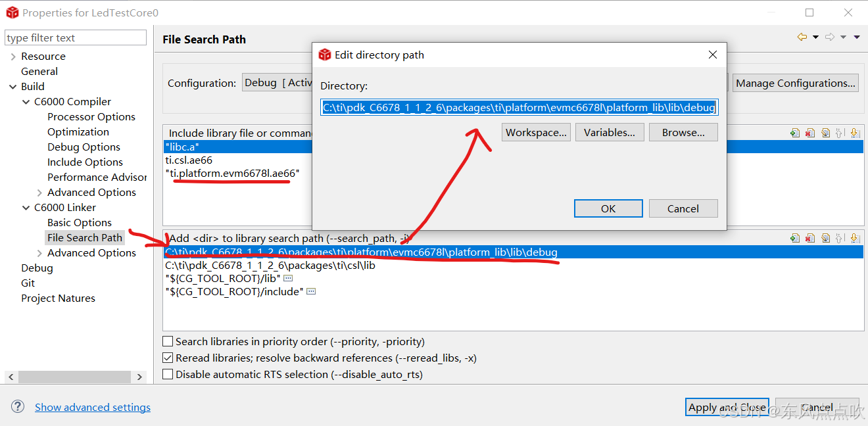The height and width of the screenshot is (426, 868).
Task: Click Edit icon in include library file toolbar
Action: pyautogui.click(x=825, y=133)
